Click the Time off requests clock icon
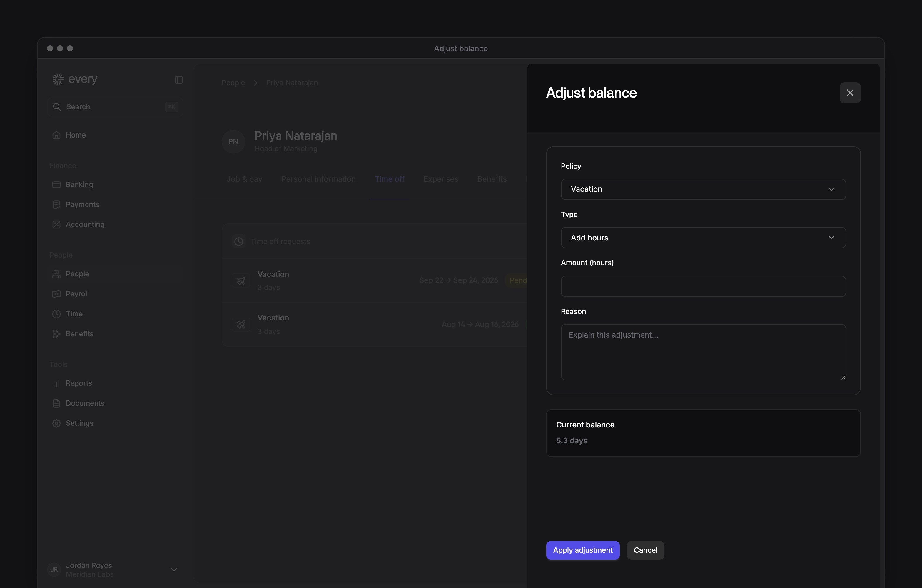Viewport: 922px width, 588px height. click(x=238, y=242)
